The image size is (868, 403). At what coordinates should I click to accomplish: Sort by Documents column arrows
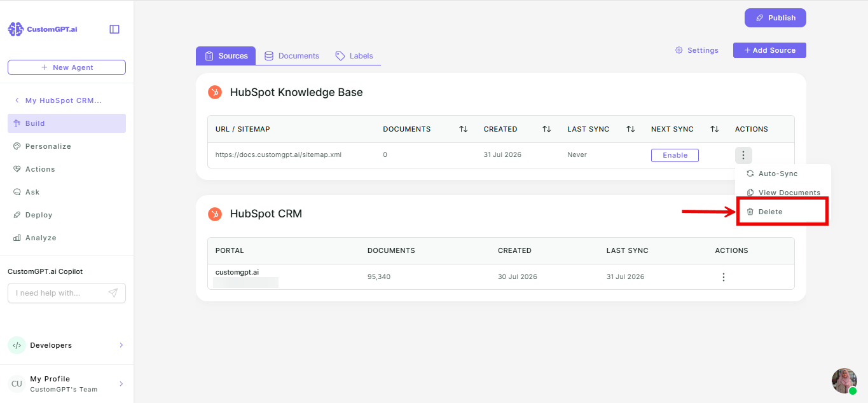tap(463, 129)
